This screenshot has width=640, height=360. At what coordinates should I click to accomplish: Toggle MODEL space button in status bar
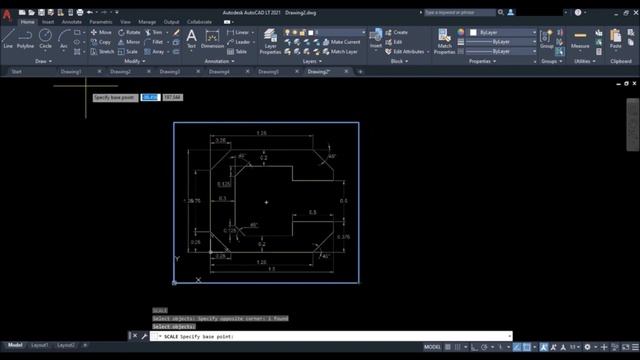432,347
